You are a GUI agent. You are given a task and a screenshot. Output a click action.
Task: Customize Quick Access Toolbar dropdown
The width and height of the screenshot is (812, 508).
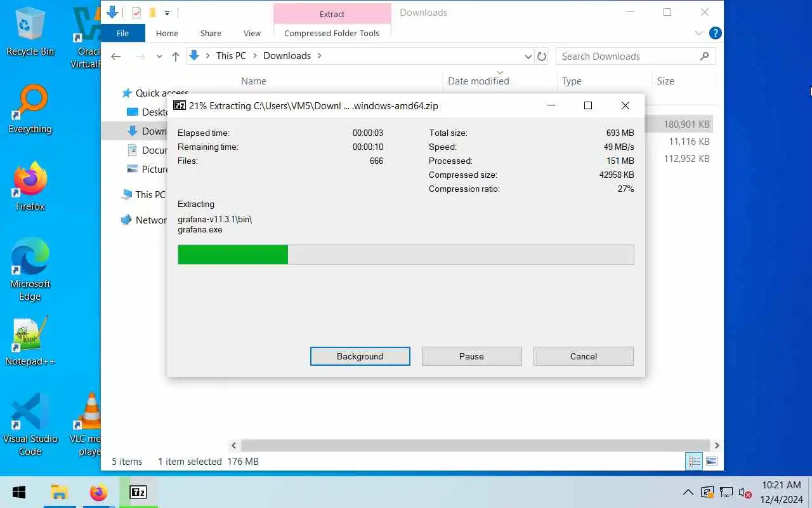[x=167, y=13]
